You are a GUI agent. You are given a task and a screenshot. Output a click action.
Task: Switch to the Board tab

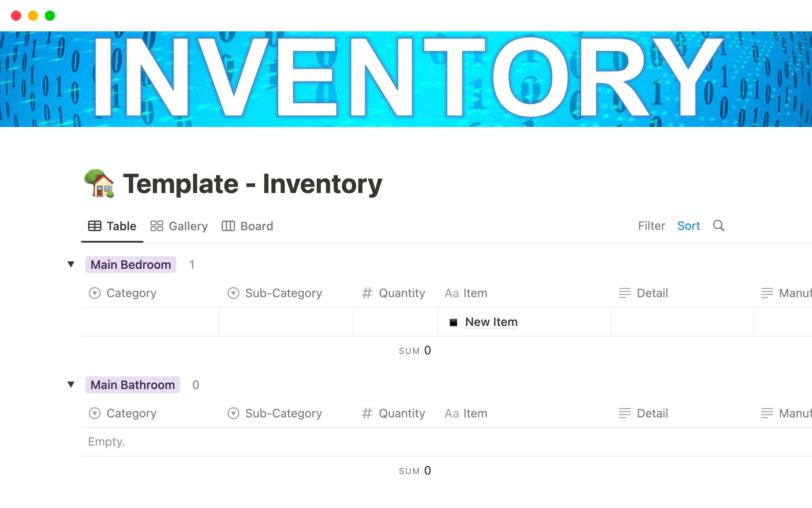tap(256, 226)
